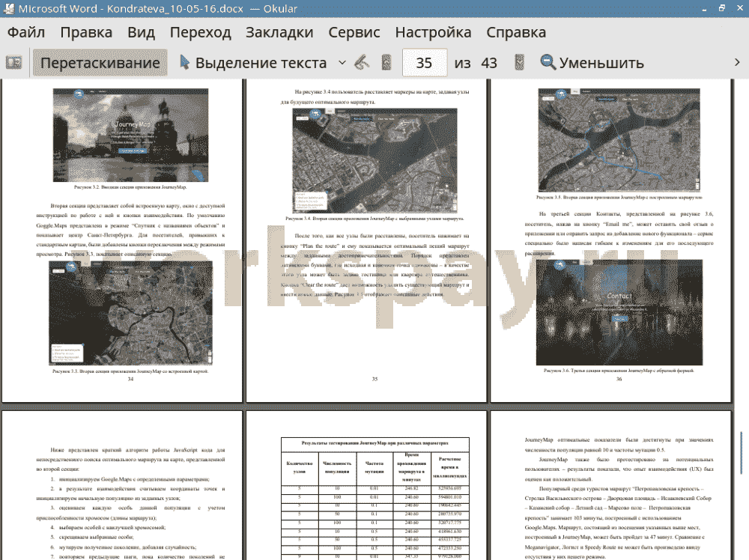Expand hidden toolbar items chevron
The height and width of the screenshot is (560, 749).
click(x=737, y=63)
